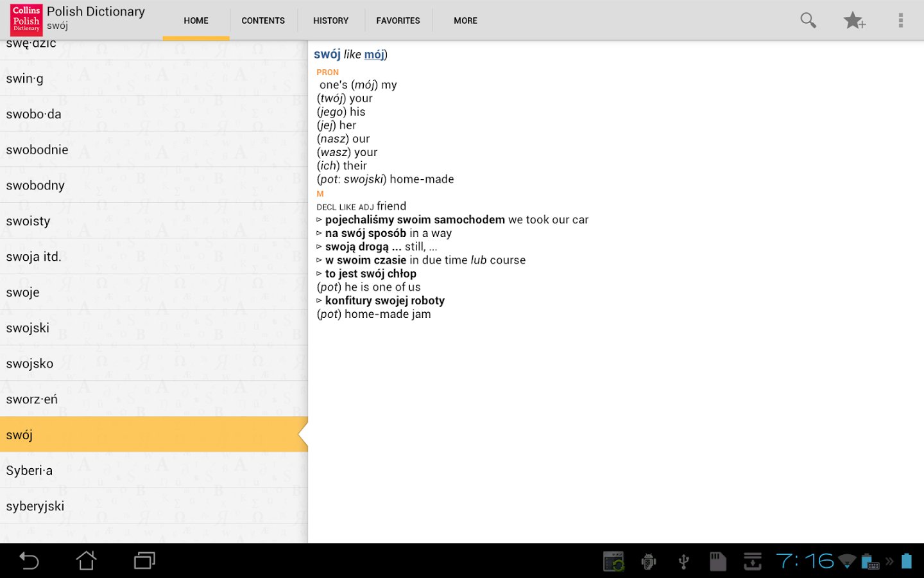The height and width of the screenshot is (578, 924).
Task: Tap the download notification icon
Action: pyautogui.click(x=753, y=561)
